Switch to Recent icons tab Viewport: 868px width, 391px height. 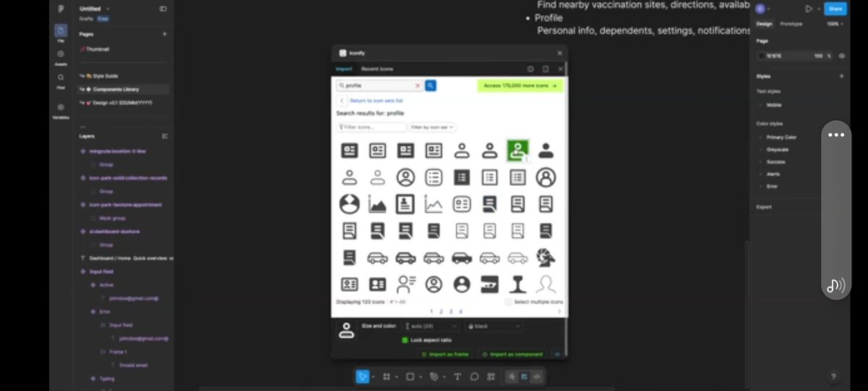coord(377,70)
